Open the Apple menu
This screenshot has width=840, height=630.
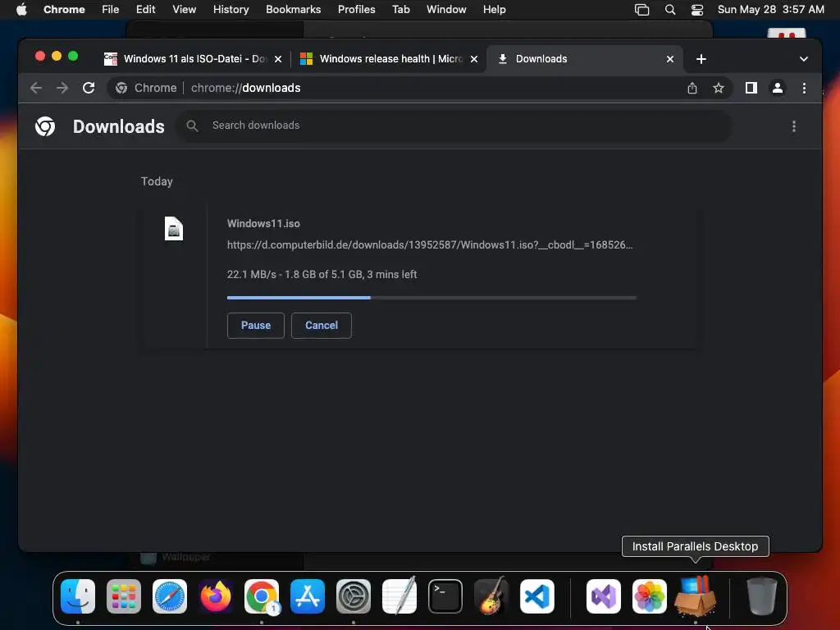pyautogui.click(x=21, y=9)
